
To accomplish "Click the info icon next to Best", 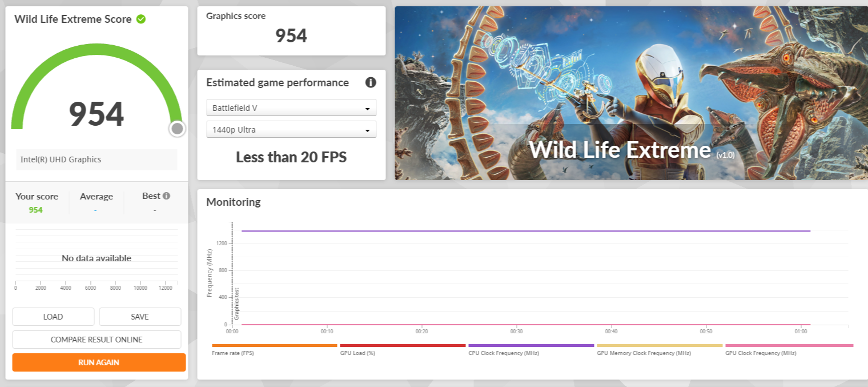I will click(x=166, y=196).
